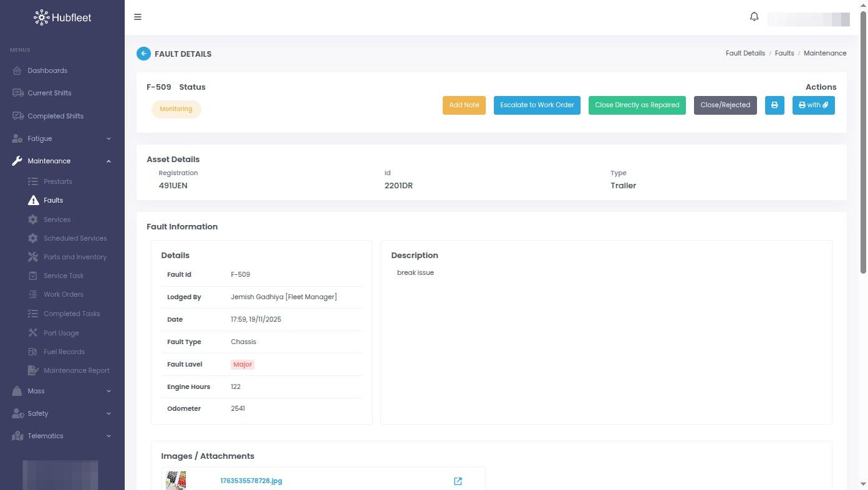Select Work Orders in sidebar
868x490 pixels.
(x=64, y=294)
